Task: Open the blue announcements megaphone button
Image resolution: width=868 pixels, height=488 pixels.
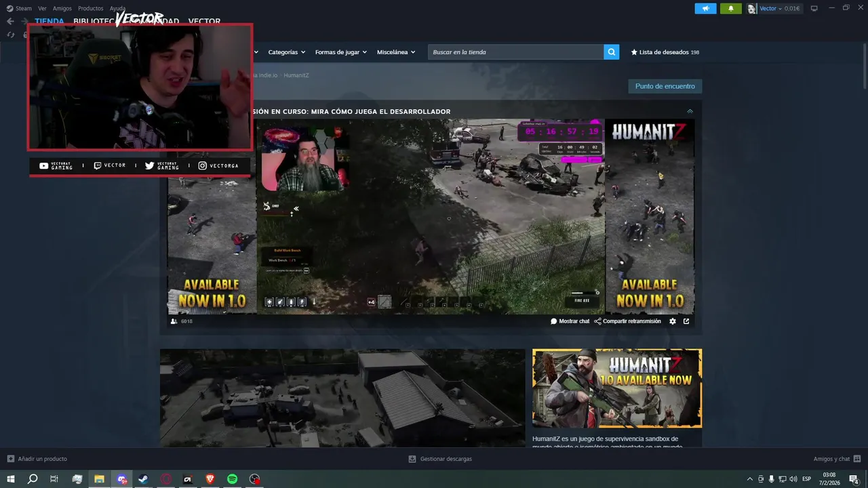Action: [705, 9]
